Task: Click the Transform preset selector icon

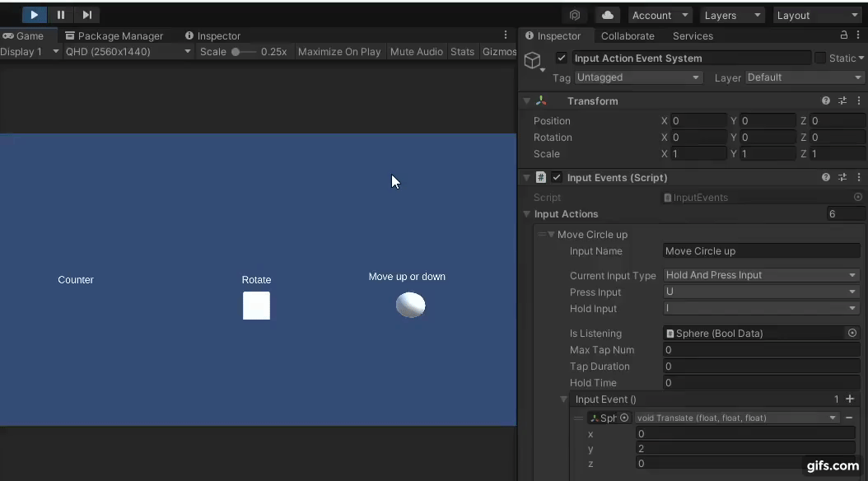Action: coord(842,100)
